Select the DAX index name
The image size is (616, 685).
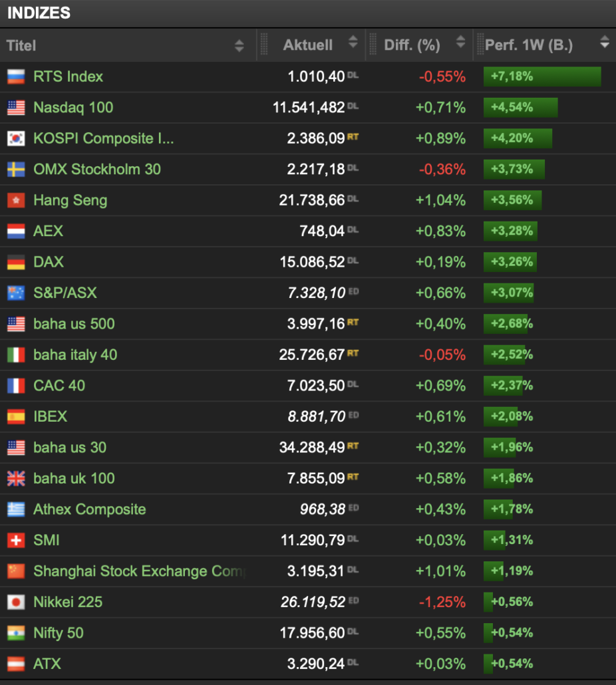click(49, 262)
